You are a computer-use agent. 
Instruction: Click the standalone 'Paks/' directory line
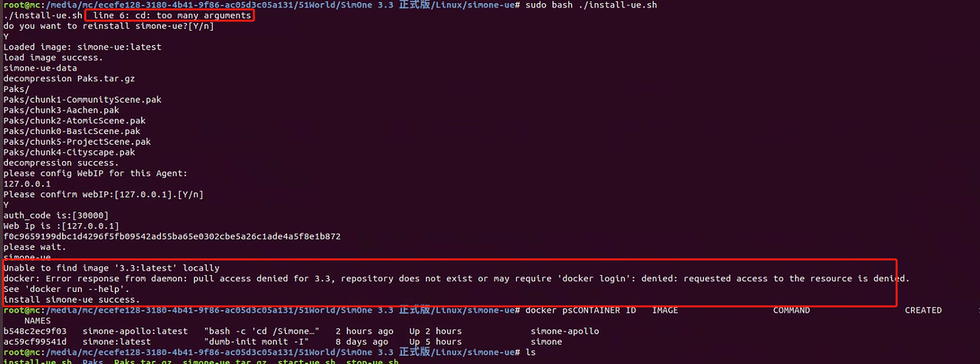tap(16, 89)
